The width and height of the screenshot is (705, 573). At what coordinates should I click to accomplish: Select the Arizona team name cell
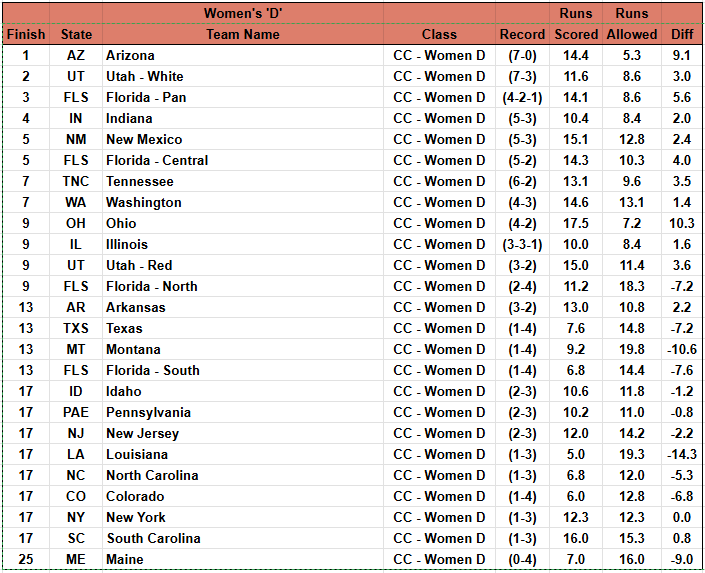point(243,55)
